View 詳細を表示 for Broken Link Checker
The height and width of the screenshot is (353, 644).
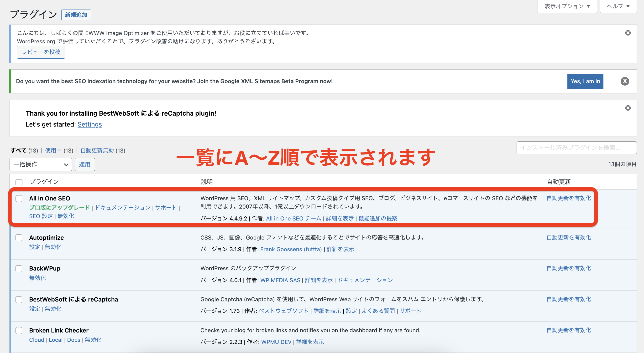point(310,342)
